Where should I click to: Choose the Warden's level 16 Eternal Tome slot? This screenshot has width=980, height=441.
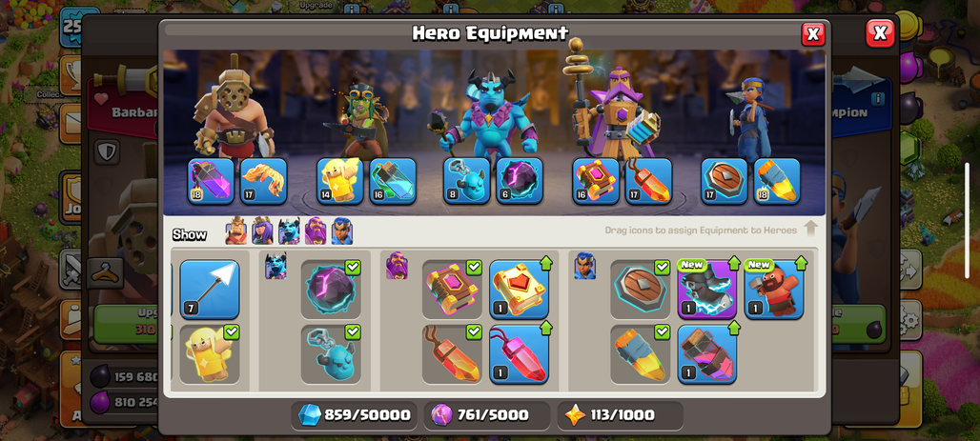[596, 181]
